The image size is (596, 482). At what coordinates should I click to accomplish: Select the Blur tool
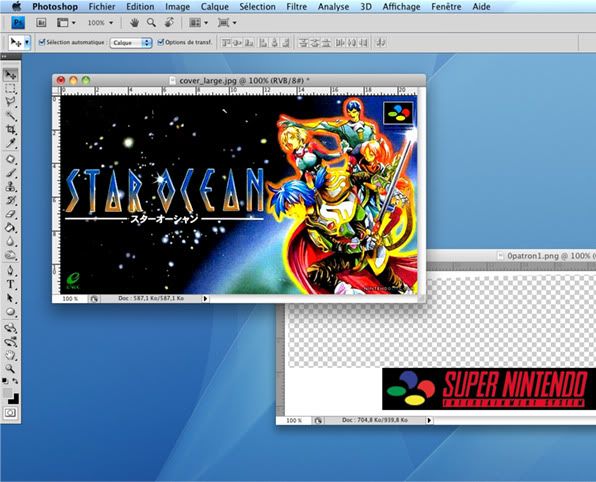pos(10,241)
